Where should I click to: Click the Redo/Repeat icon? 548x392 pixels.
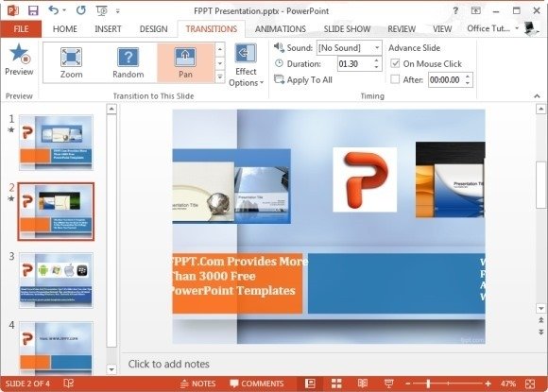coord(81,10)
